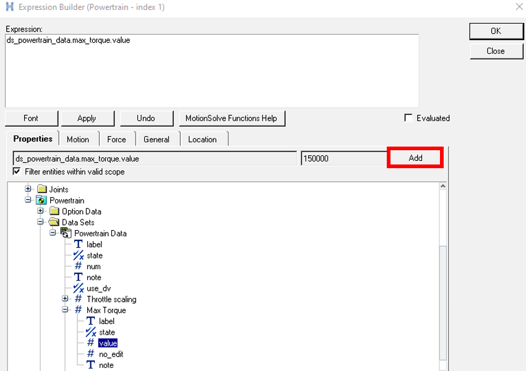Toggle Filter entities within valid scope
This screenshot has height=371, width=526.
click(x=16, y=171)
